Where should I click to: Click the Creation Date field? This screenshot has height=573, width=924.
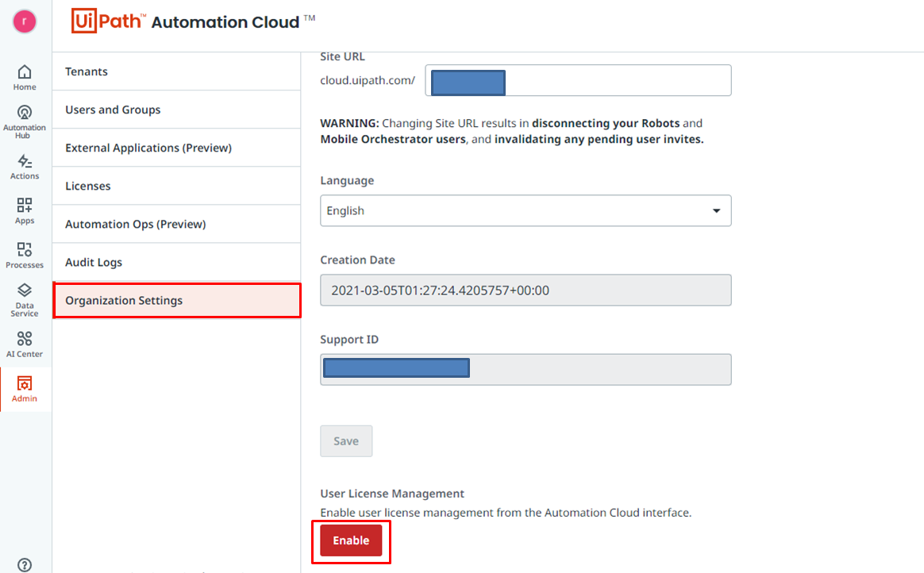pyautogui.click(x=526, y=290)
